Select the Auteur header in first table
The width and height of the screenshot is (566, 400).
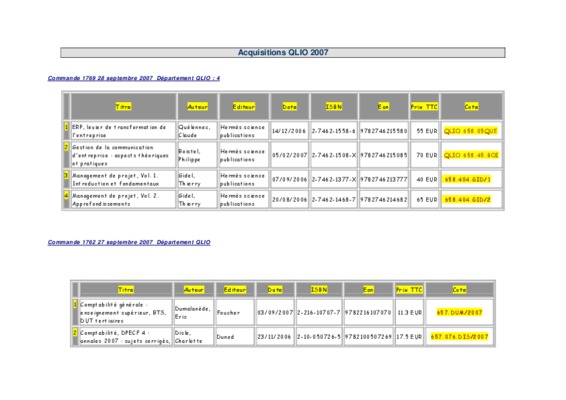click(x=197, y=106)
